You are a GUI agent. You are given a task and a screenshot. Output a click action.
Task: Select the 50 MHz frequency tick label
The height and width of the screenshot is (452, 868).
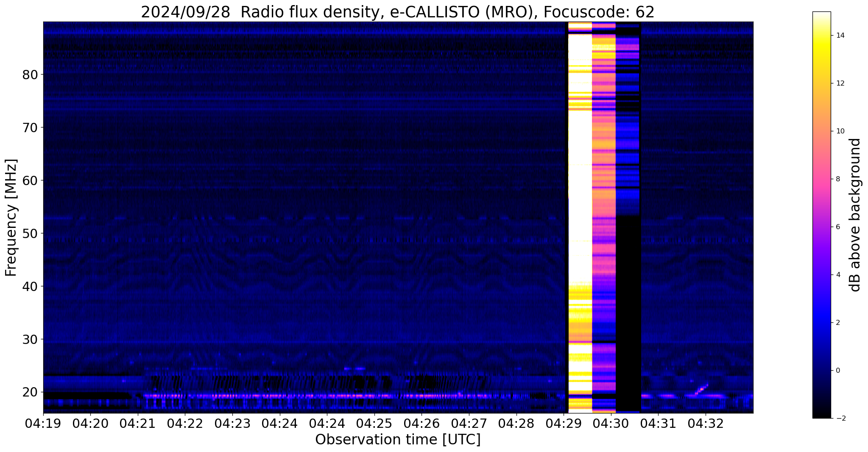30,233
